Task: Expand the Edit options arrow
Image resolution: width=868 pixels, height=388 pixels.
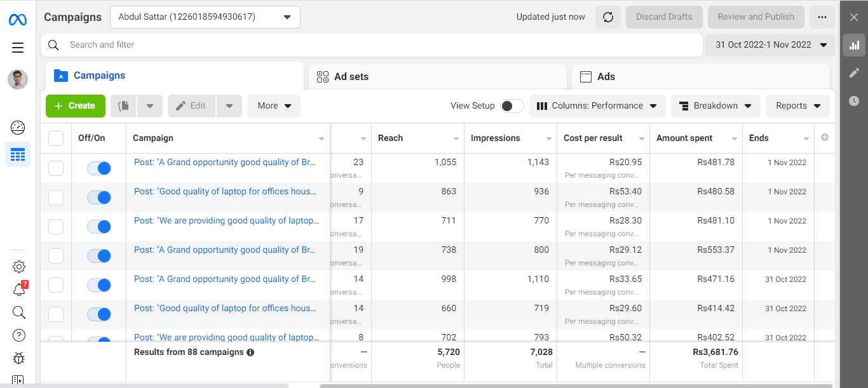Action: (229, 106)
